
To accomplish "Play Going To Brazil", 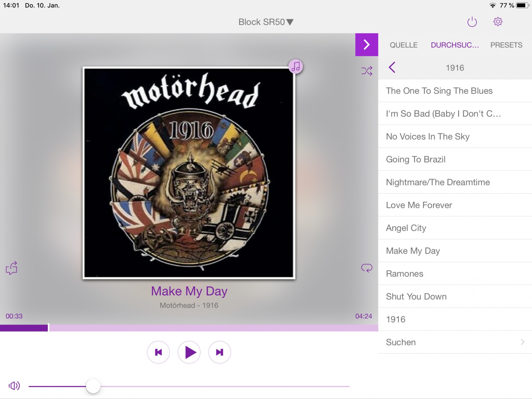I will point(455,159).
